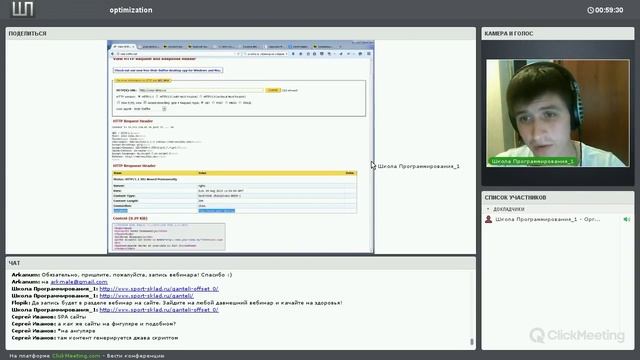Click Flopik's chat message about recording
The height and width of the screenshot is (360, 640).
point(177,303)
